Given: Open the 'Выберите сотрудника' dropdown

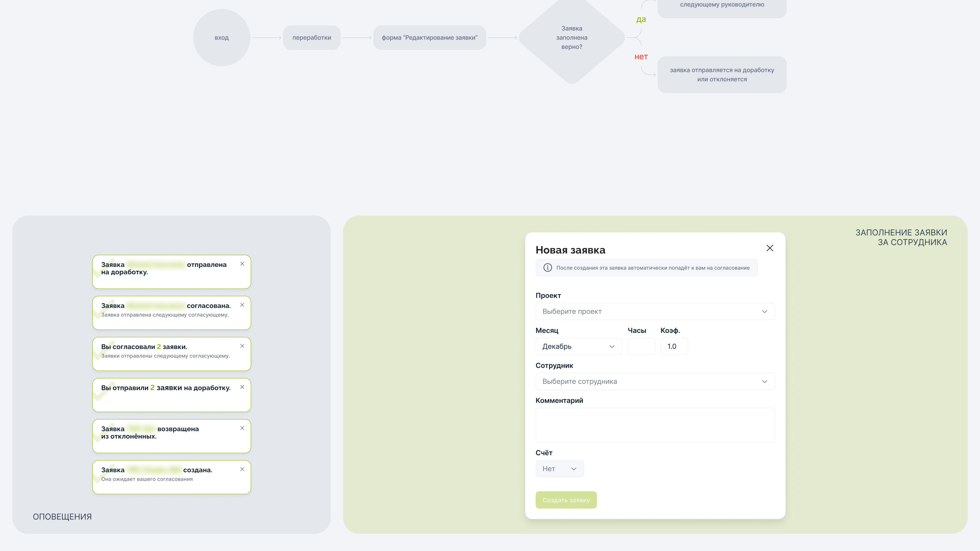Looking at the screenshot, I should click(x=655, y=381).
